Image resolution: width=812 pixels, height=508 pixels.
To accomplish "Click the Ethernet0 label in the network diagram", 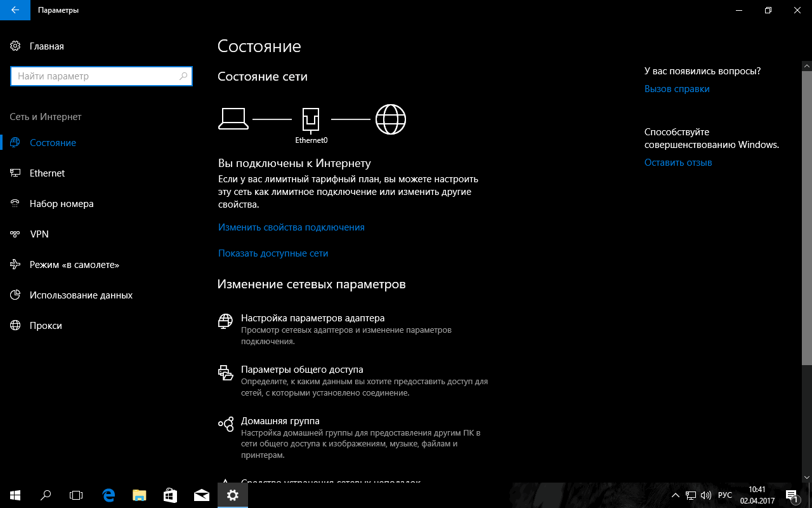I will [x=311, y=140].
